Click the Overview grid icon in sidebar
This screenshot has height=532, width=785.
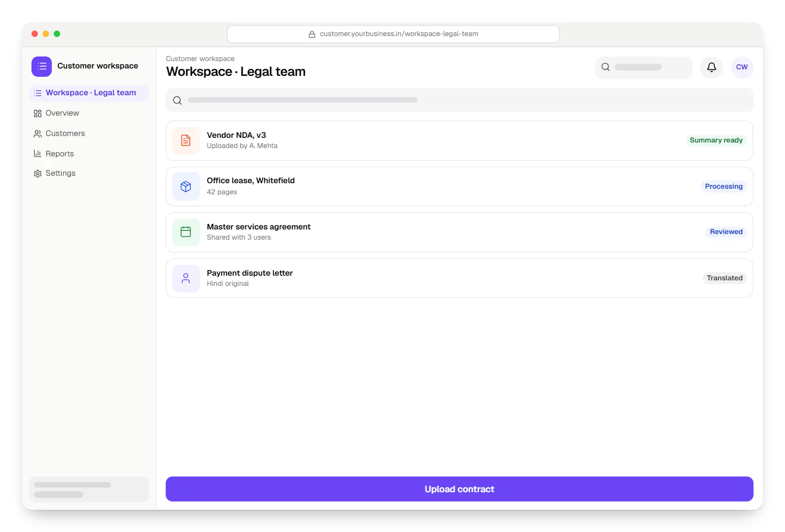click(x=37, y=113)
